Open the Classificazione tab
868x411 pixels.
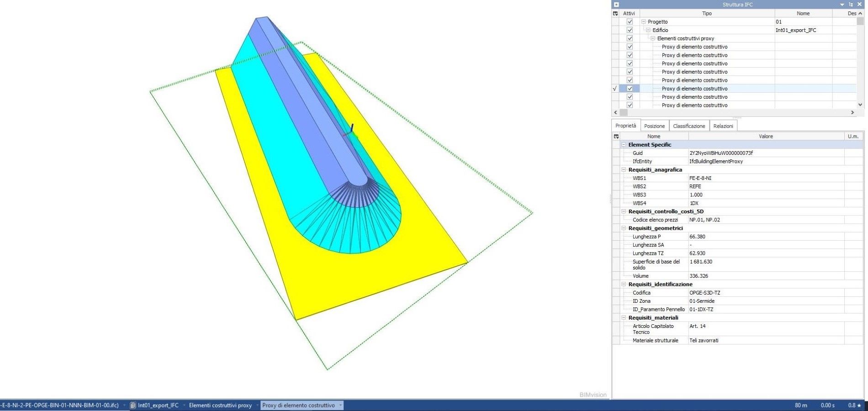[689, 126]
